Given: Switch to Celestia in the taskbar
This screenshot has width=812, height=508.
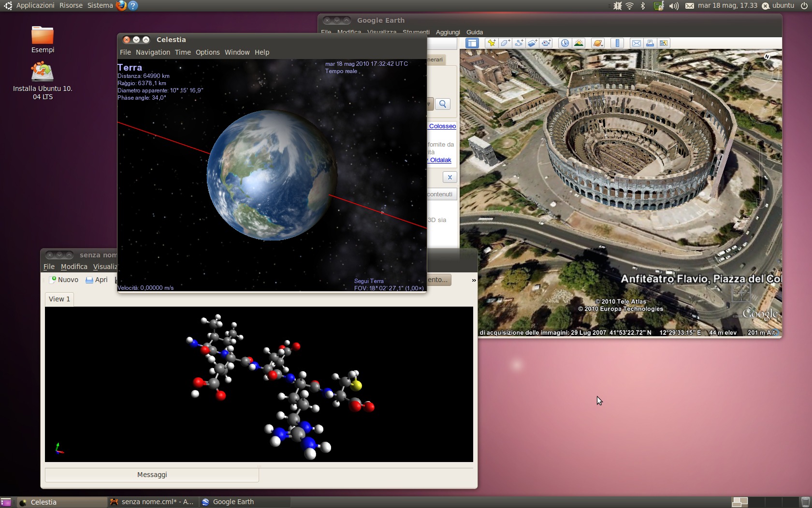Looking at the screenshot, I should point(61,502).
